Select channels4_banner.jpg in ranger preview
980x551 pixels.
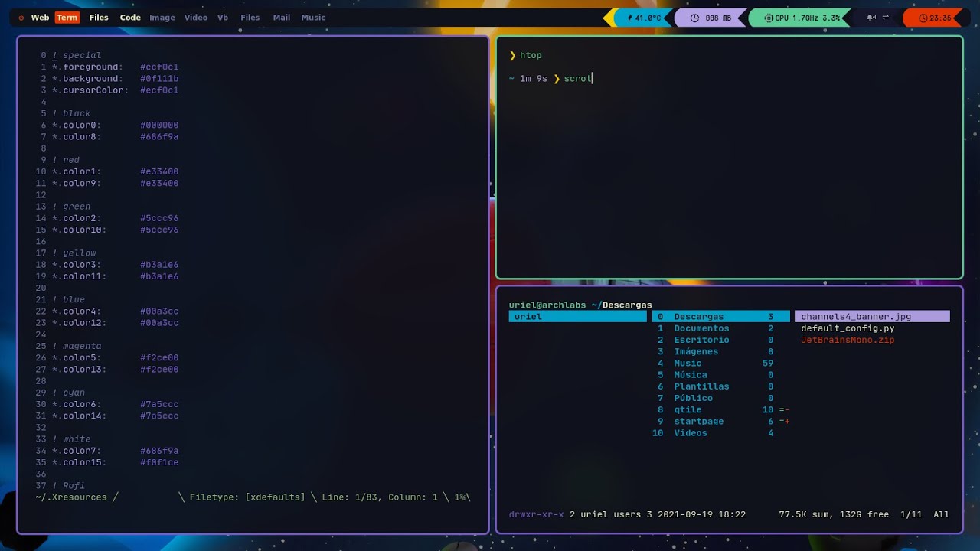coord(873,317)
